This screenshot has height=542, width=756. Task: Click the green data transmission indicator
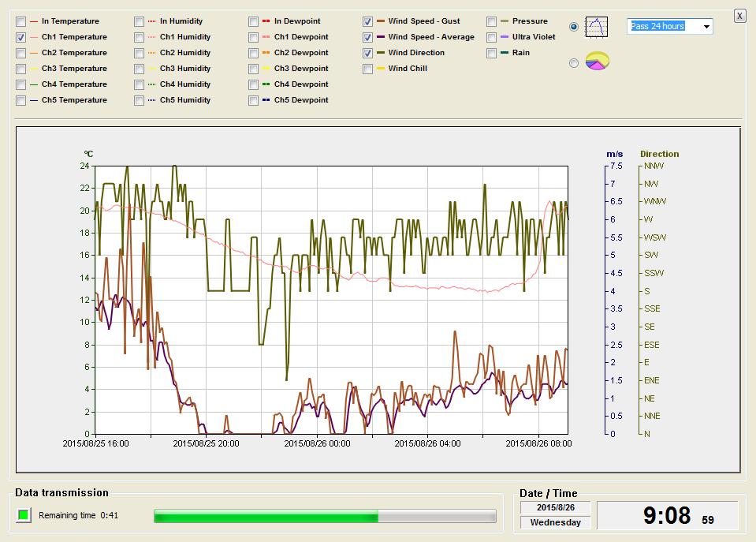(x=24, y=515)
